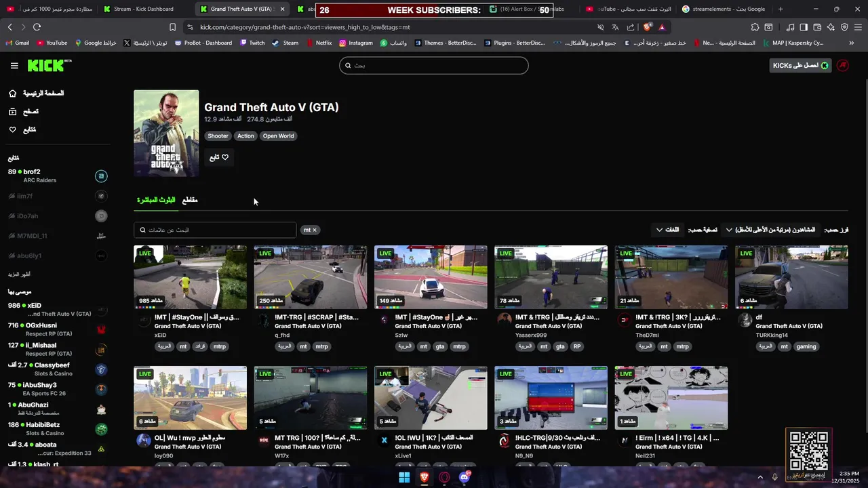
Task: Click the translate icon in the address bar
Action: [615, 27]
